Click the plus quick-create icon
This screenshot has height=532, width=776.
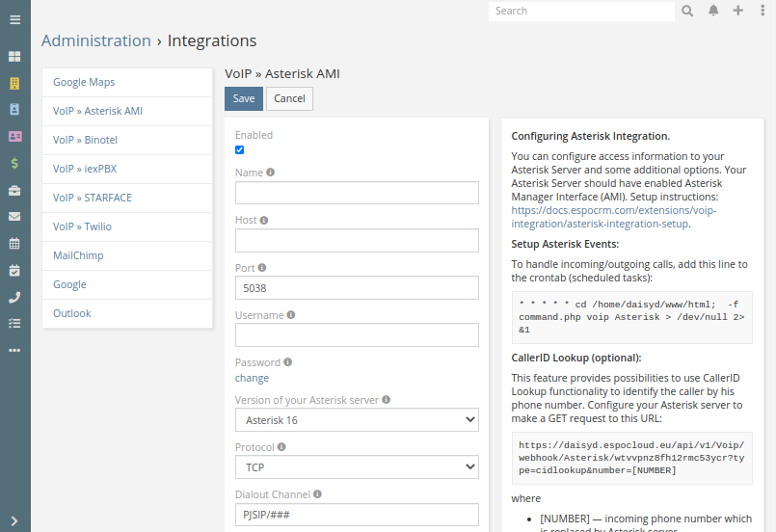click(737, 11)
